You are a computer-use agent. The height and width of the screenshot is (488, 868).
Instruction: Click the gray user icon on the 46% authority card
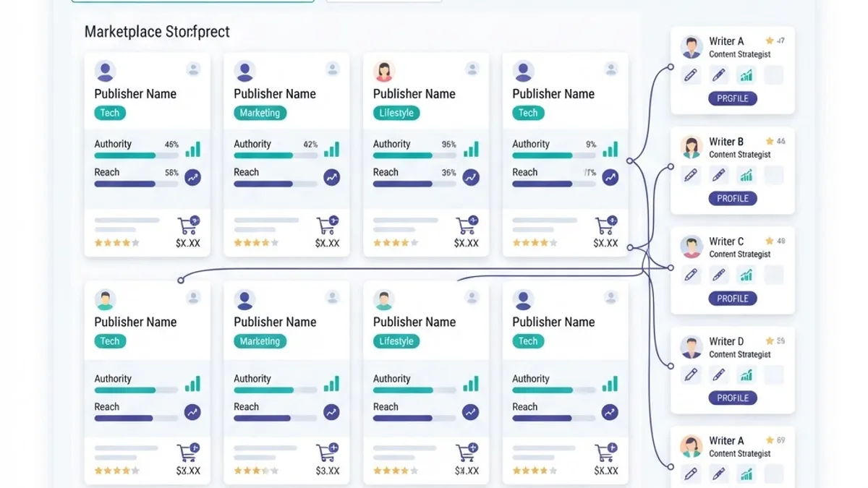[x=193, y=69]
